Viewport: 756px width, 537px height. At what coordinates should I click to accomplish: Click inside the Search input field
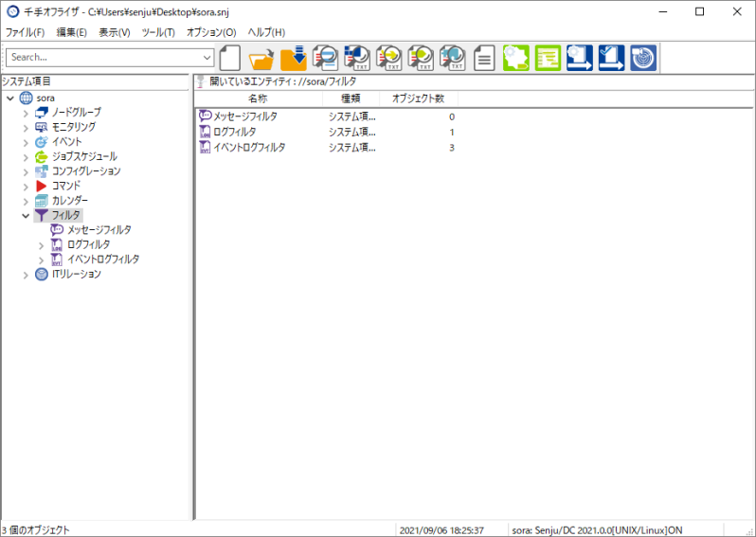coord(104,58)
